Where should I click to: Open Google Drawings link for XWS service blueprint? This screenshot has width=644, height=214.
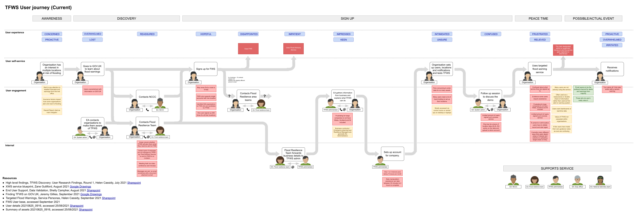[x=80, y=187]
